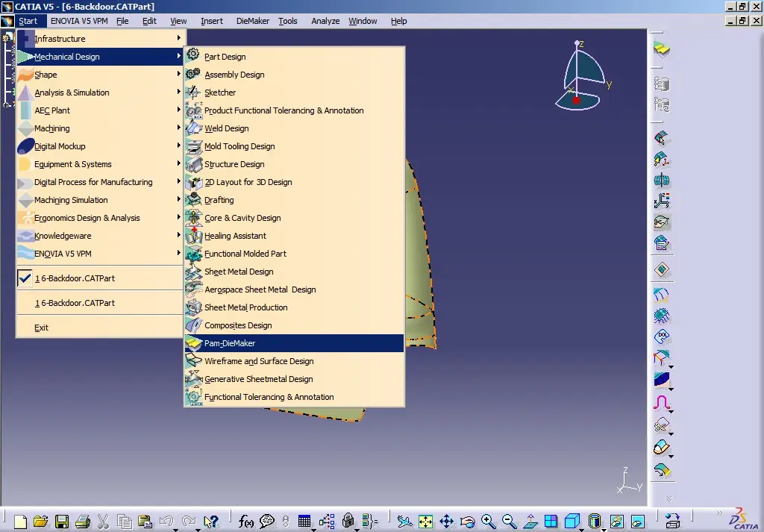This screenshot has width=764, height=532.
Task: Click the Swap Visible Space icon
Action: 637,522
